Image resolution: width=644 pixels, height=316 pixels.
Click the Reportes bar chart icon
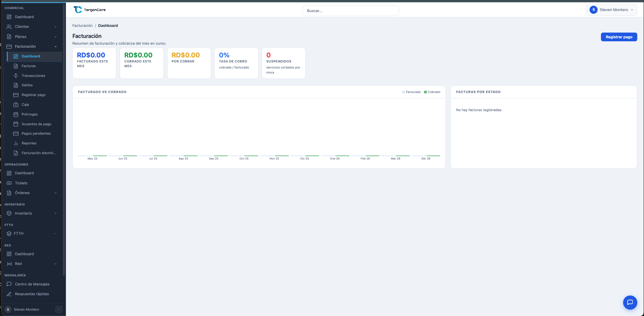point(16,143)
